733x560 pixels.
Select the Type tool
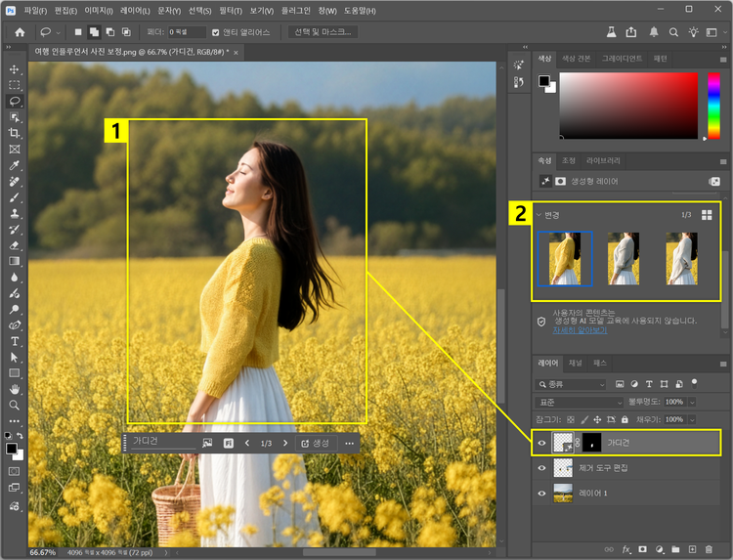(15, 341)
